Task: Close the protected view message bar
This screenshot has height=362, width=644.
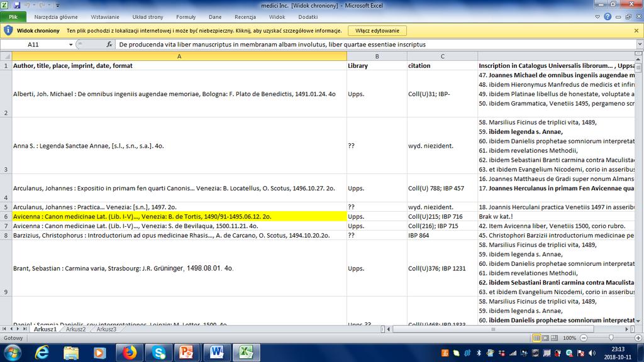Action: coord(636,31)
